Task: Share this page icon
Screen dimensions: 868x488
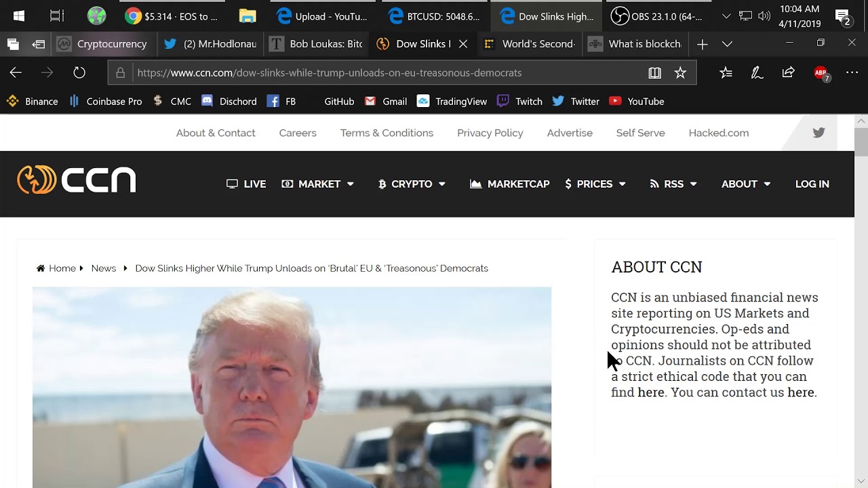Action: coord(788,73)
